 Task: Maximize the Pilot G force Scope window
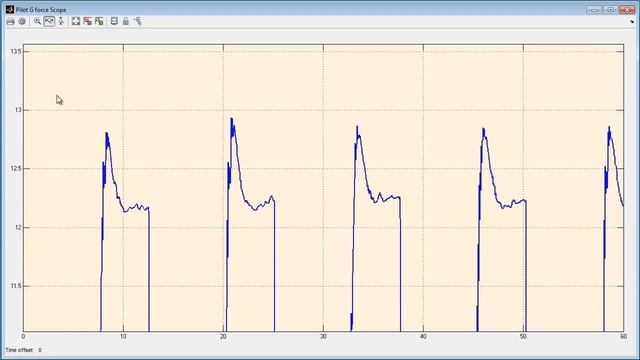click(610, 9)
